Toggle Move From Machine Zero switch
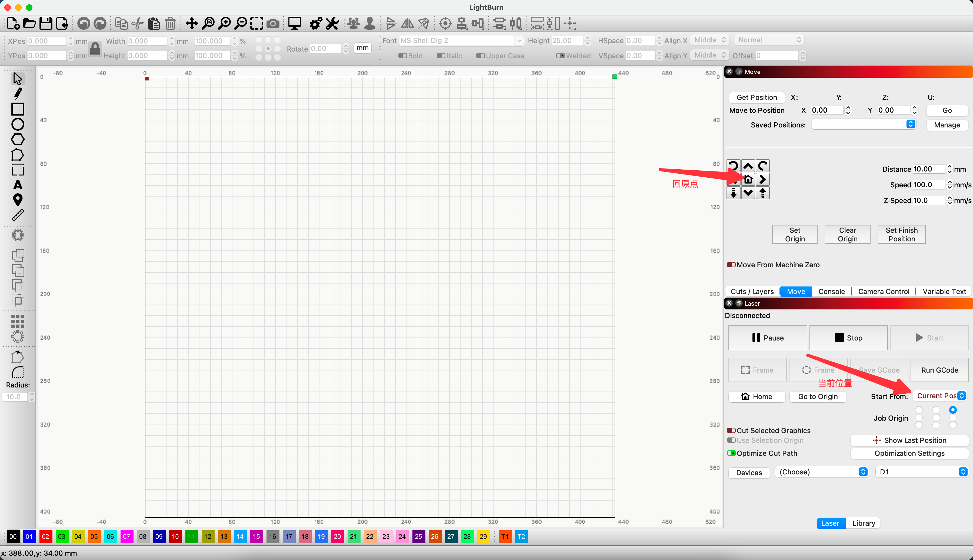 tap(731, 265)
